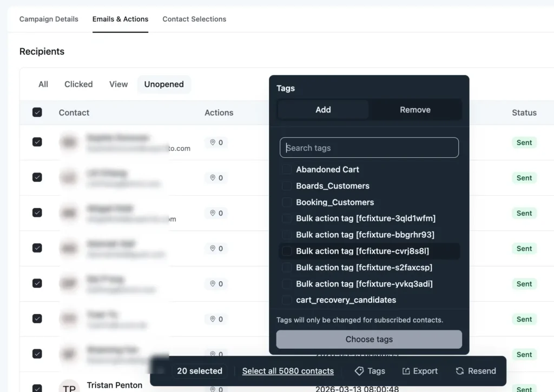Check the cart_recovery_candidates tag
This screenshot has height=392, width=554.
[287, 300]
